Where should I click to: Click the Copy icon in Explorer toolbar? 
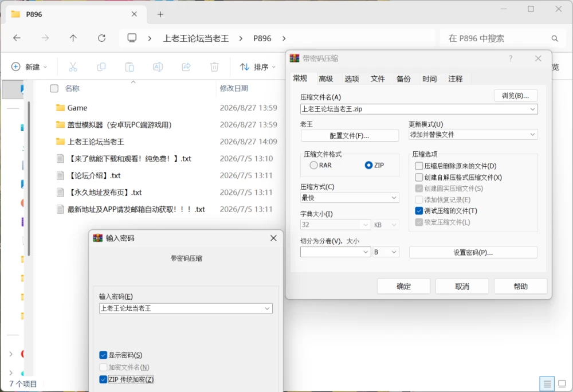point(101,67)
